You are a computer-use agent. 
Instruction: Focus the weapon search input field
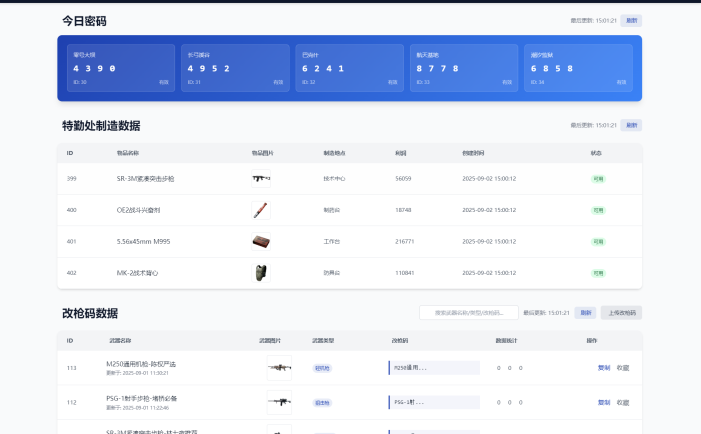[x=468, y=313]
